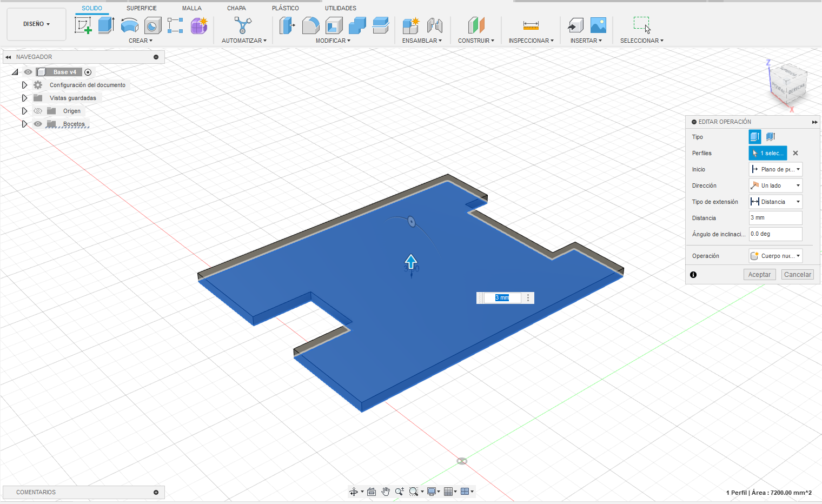822x504 pixels.
Task: Select the Measure tool
Action: [531, 25]
